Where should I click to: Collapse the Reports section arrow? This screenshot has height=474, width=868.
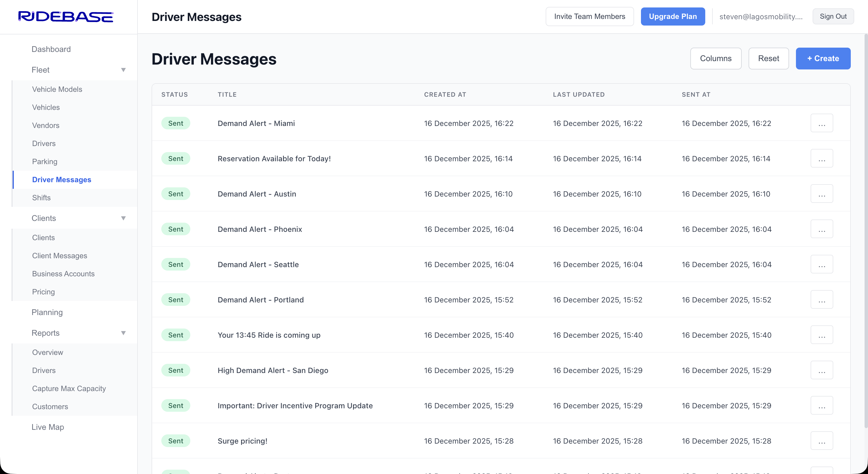123,333
